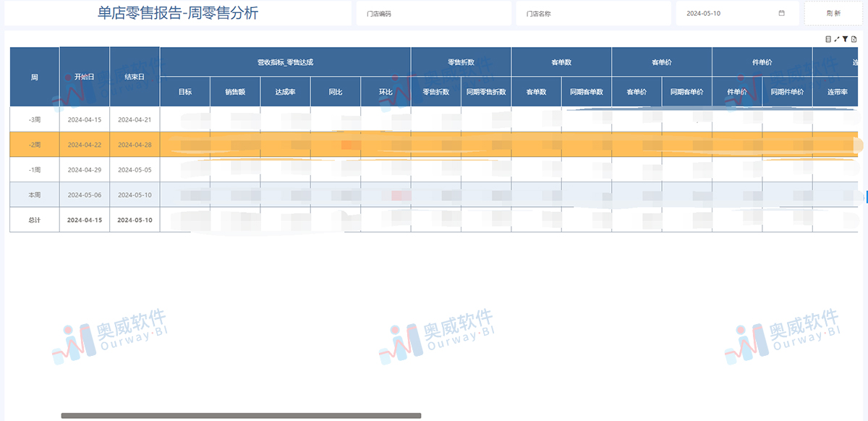Focus the 门店编码 input field
Image resolution: width=868 pixels, height=421 pixels.
(433, 13)
